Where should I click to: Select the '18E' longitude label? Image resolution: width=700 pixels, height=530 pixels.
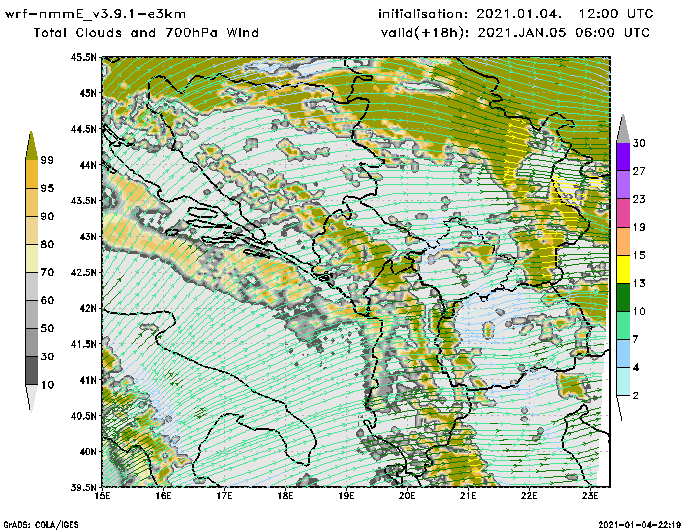coord(285,496)
